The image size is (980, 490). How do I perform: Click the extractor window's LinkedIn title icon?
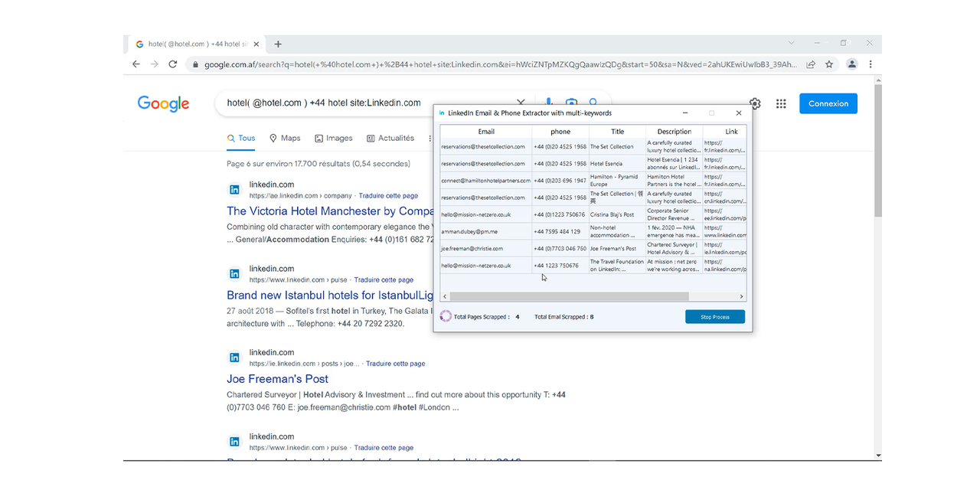point(442,113)
